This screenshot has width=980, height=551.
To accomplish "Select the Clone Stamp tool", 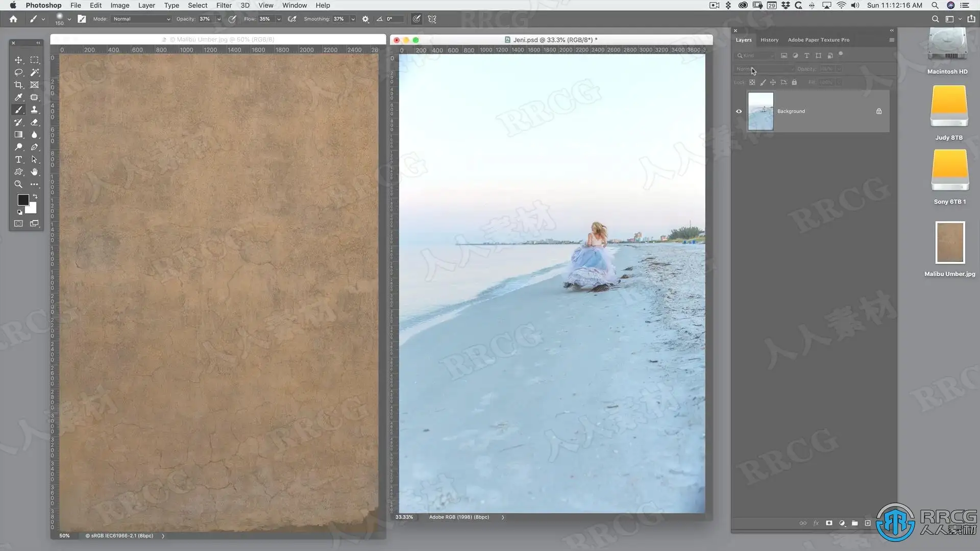I will [34, 110].
